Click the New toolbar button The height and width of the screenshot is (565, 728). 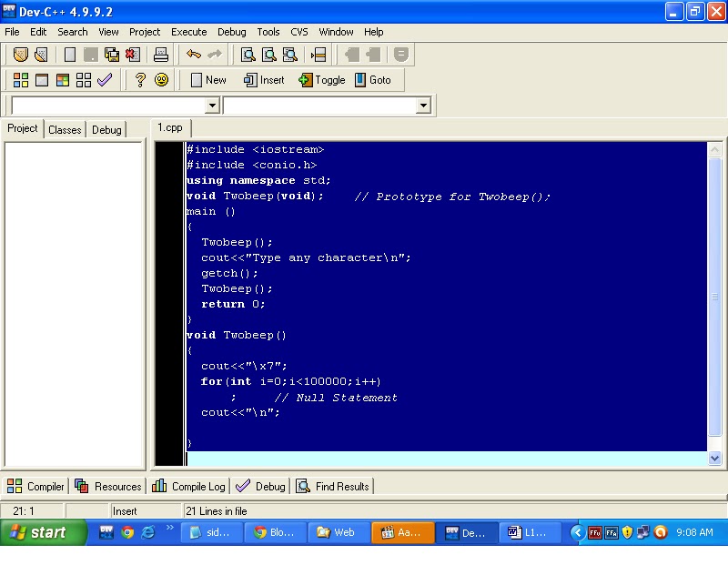click(207, 79)
